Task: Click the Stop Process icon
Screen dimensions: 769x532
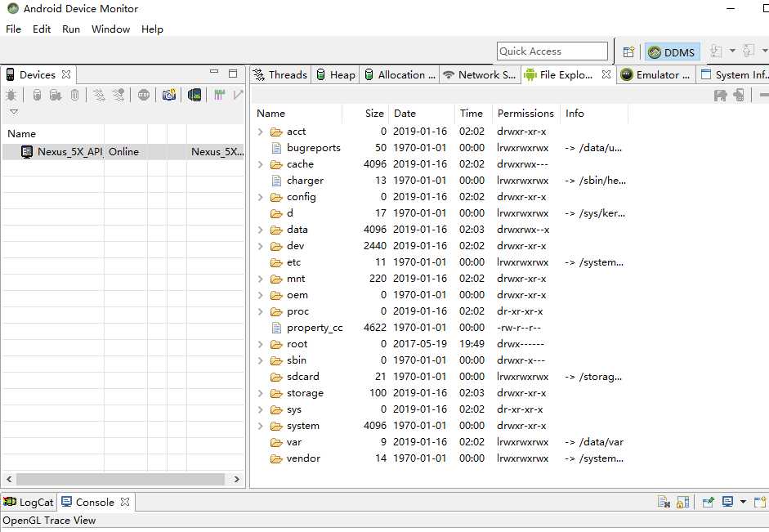Action: click(x=144, y=95)
